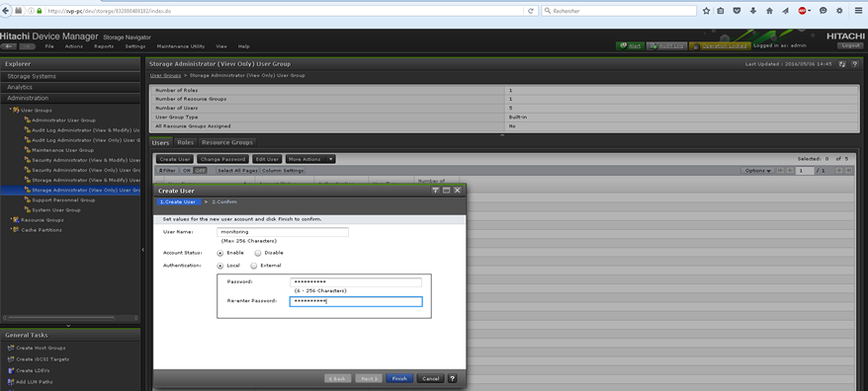The image size is (868, 391).
Task: Click the User Name input field
Action: [x=283, y=232]
